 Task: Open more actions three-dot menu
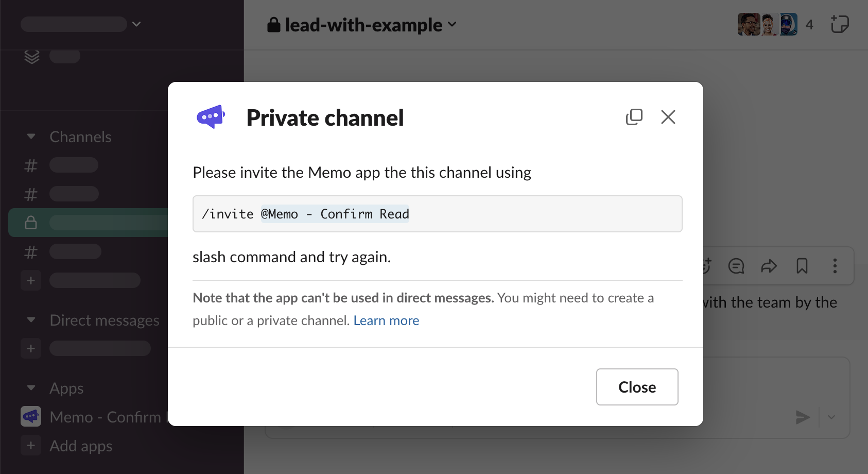pyautogui.click(x=835, y=266)
